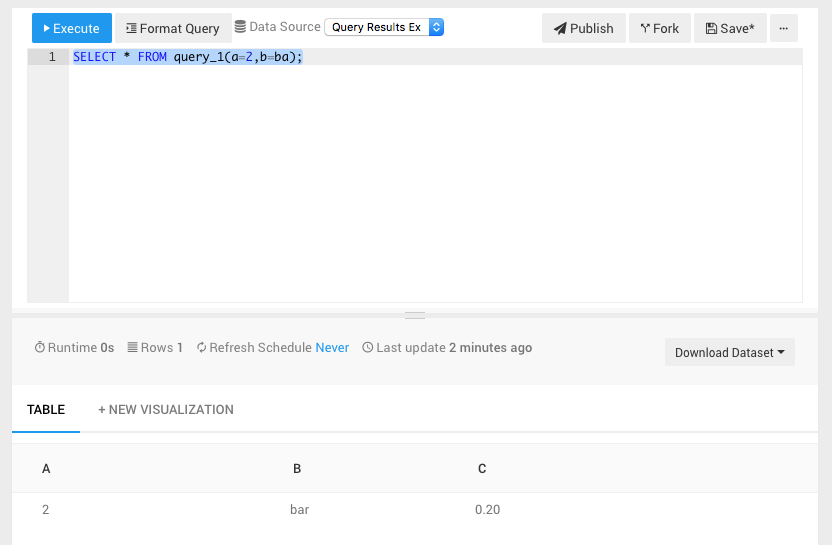Open the Query Results data source dropdown
Image resolution: width=832 pixels, height=545 pixels.
point(384,27)
